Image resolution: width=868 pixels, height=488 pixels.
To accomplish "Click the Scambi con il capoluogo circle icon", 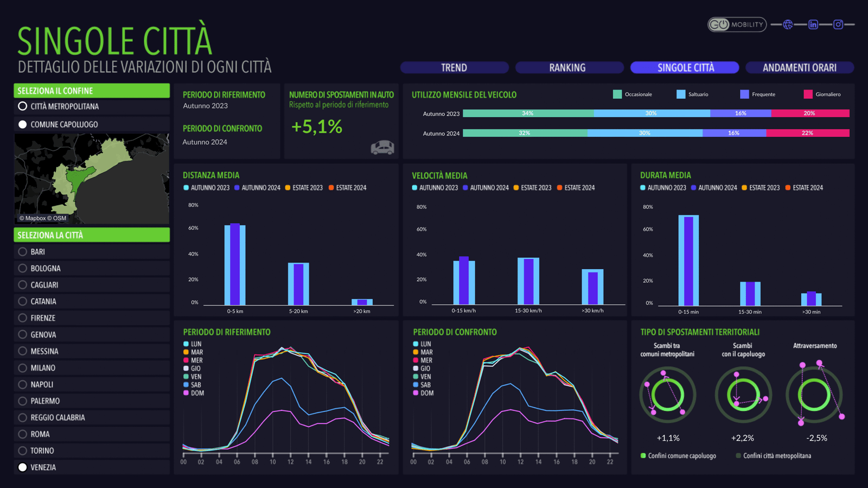I will tap(743, 395).
